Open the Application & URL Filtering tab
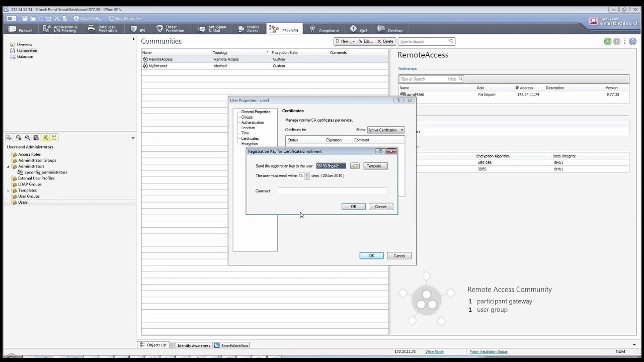The image size is (644, 362). point(60,29)
